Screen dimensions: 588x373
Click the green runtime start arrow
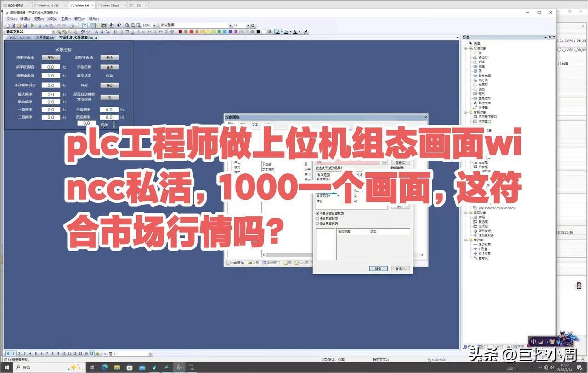click(x=33, y=26)
